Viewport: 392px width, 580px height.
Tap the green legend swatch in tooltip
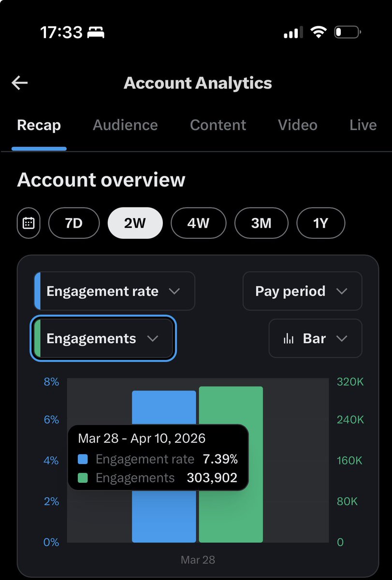83,478
